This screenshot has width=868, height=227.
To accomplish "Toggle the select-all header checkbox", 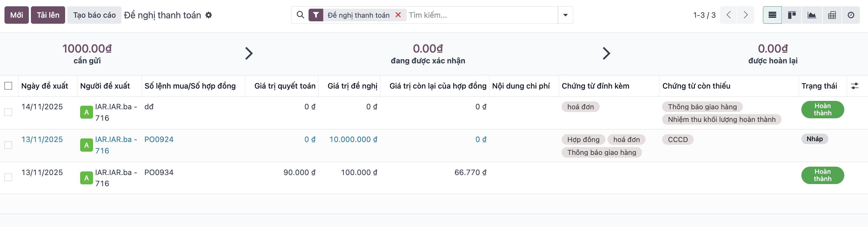I will pyautogui.click(x=8, y=86).
